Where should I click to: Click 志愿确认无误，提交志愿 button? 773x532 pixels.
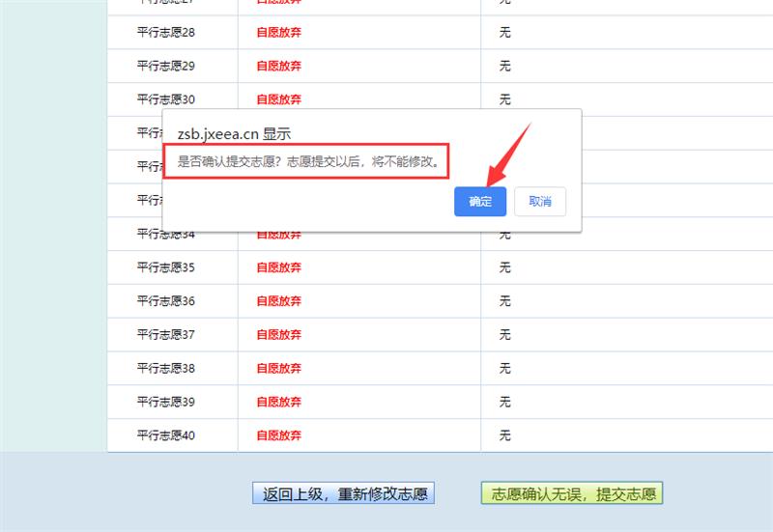tap(572, 493)
